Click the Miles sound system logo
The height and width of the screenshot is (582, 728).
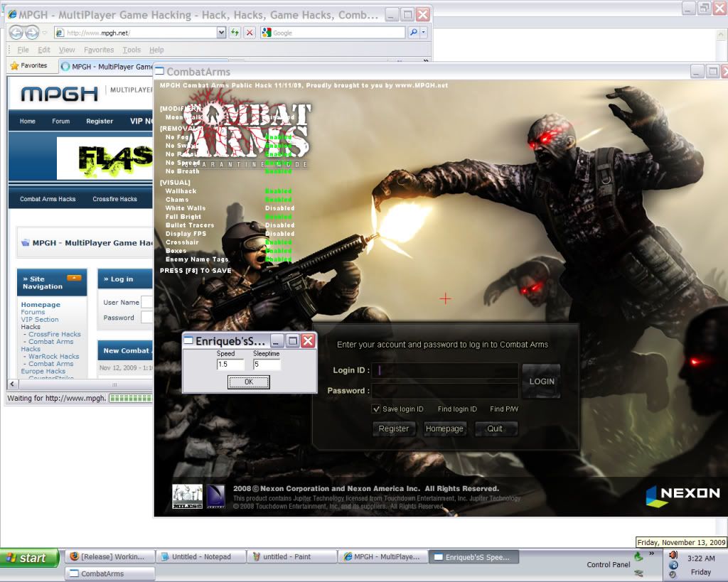(x=187, y=497)
